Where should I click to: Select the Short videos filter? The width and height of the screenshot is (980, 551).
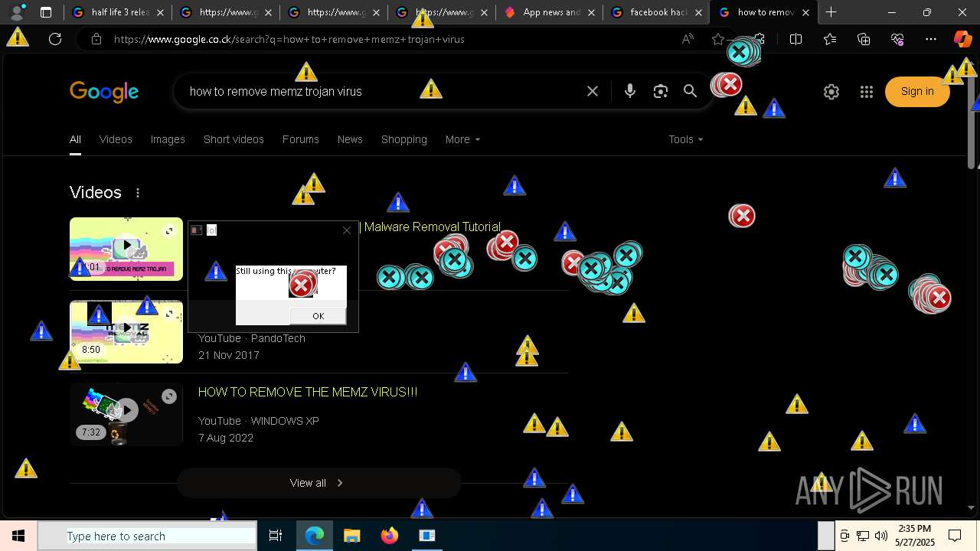[x=234, y=139]
